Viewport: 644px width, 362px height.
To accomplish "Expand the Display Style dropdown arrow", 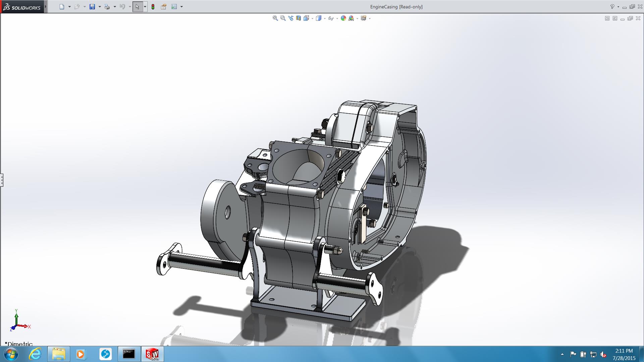I will click(325, 19).
